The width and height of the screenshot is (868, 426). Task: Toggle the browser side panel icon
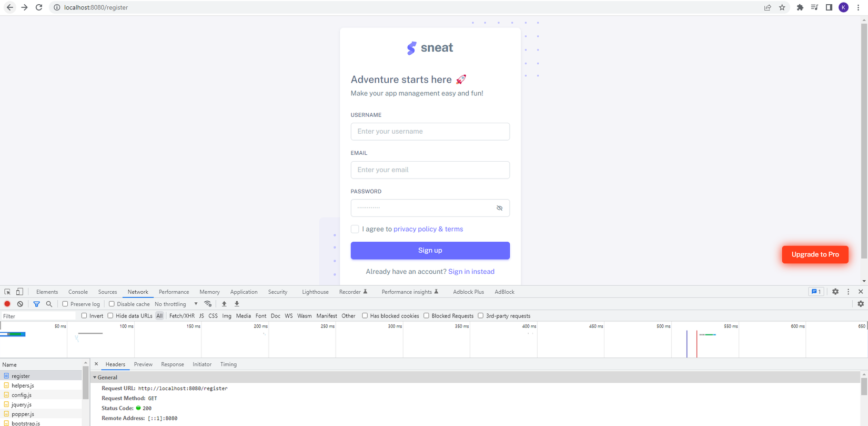[x=829, y=7]
